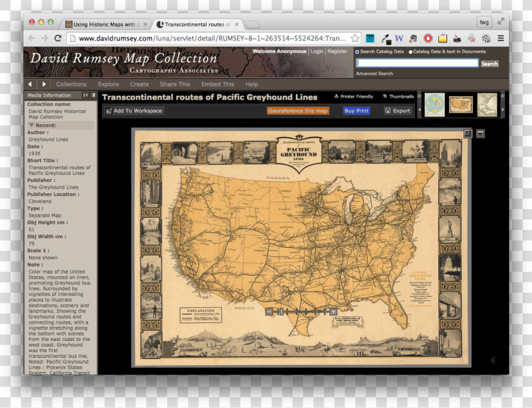Open the Chrome hamburger menu

(x=501, y=39)
